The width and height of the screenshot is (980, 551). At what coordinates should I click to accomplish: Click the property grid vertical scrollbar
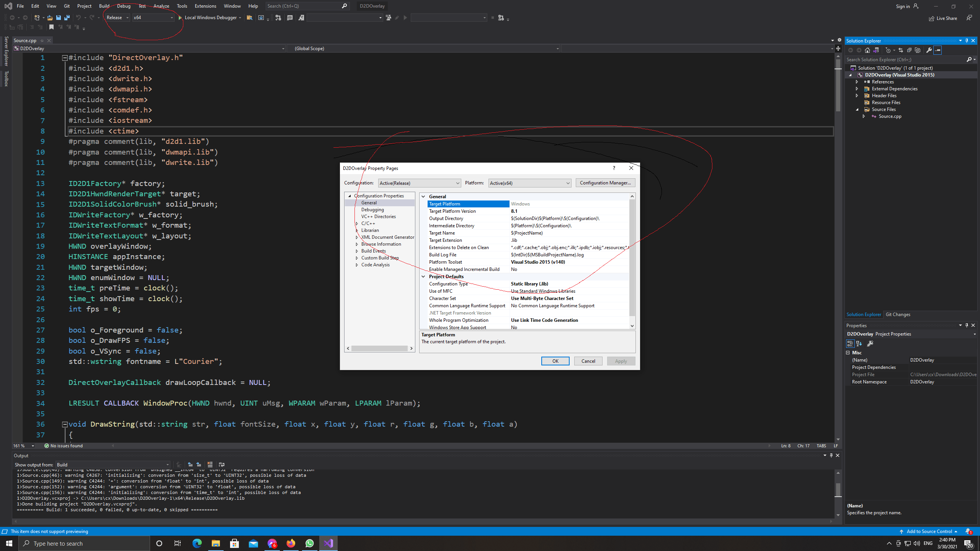tap(632, 261)
